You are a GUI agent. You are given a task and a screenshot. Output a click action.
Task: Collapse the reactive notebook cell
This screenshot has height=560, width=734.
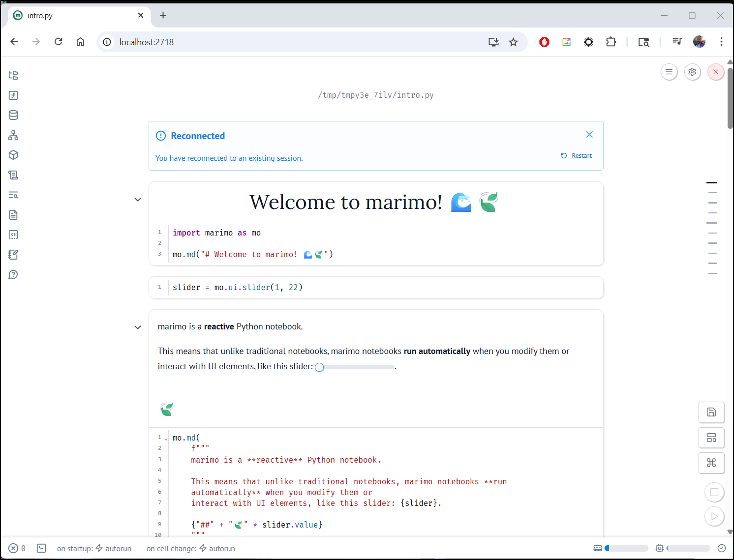(138, 327)
